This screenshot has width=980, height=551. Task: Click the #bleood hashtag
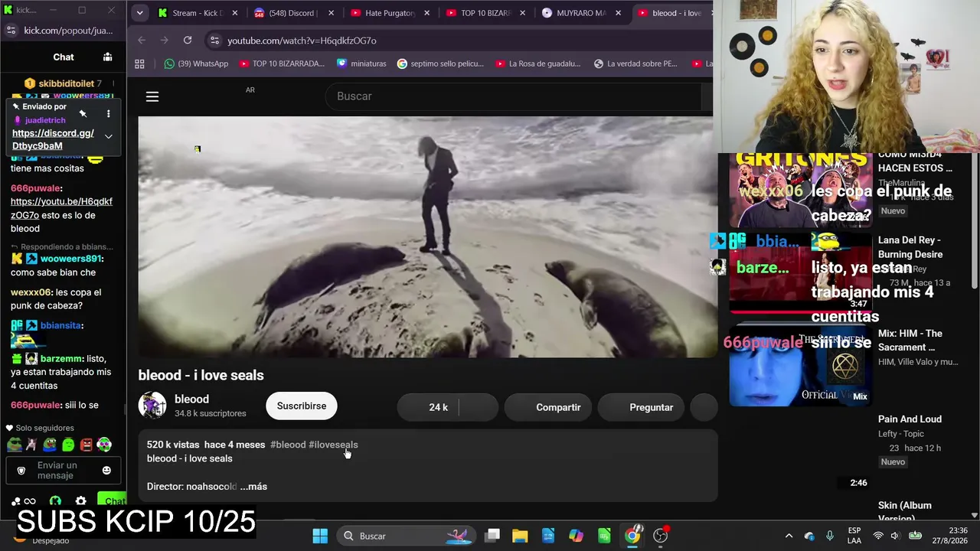[288, 445]
